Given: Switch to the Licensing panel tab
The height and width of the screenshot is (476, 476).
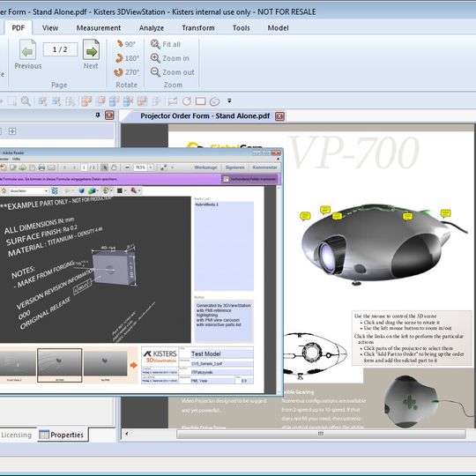Looking at the screenshot, I should [x=17, y=435].
